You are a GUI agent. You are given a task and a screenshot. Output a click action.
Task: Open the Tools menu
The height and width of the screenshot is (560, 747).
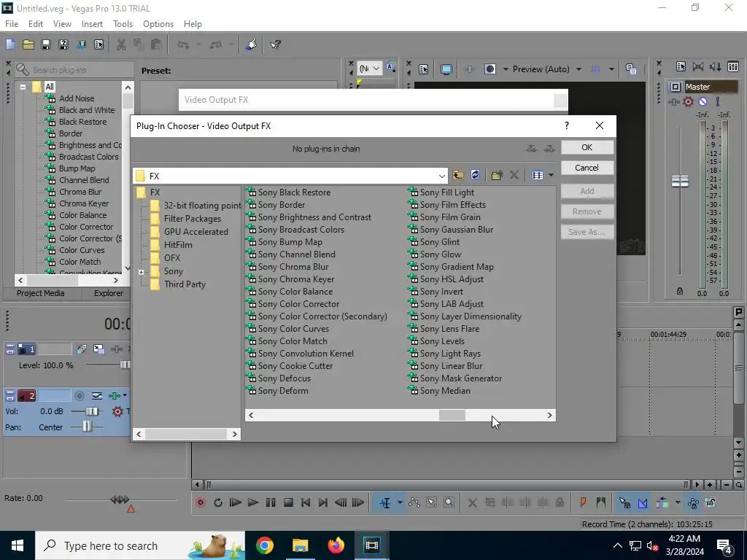click(x=123, y=24)
